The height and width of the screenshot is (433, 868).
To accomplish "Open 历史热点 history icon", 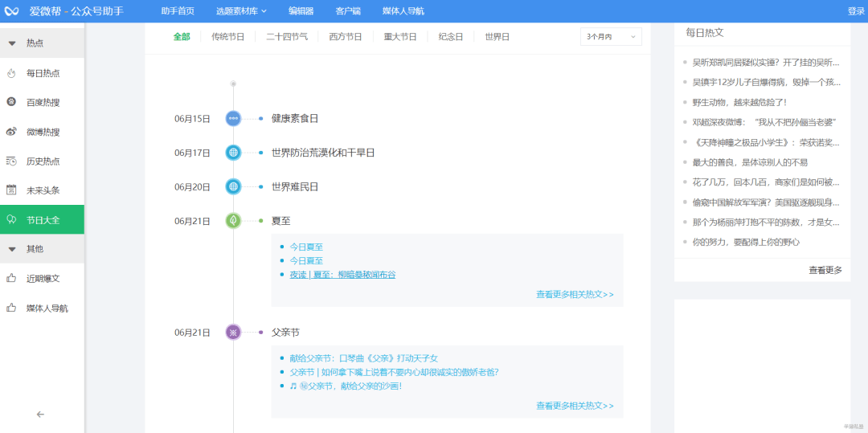I will pyautogui.click(x=11, y=161).
